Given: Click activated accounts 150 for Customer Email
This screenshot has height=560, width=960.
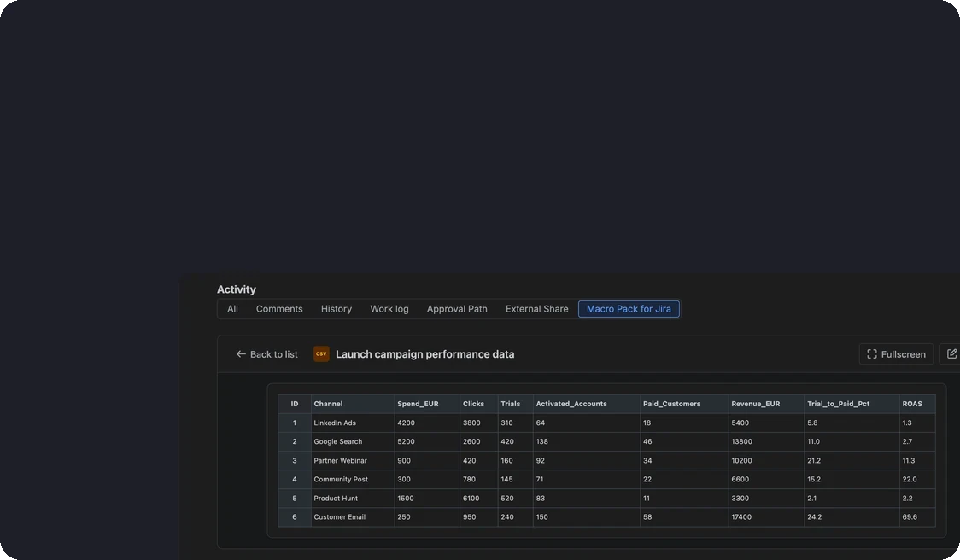Looking at the screenshot, I should tap(587, 517).
